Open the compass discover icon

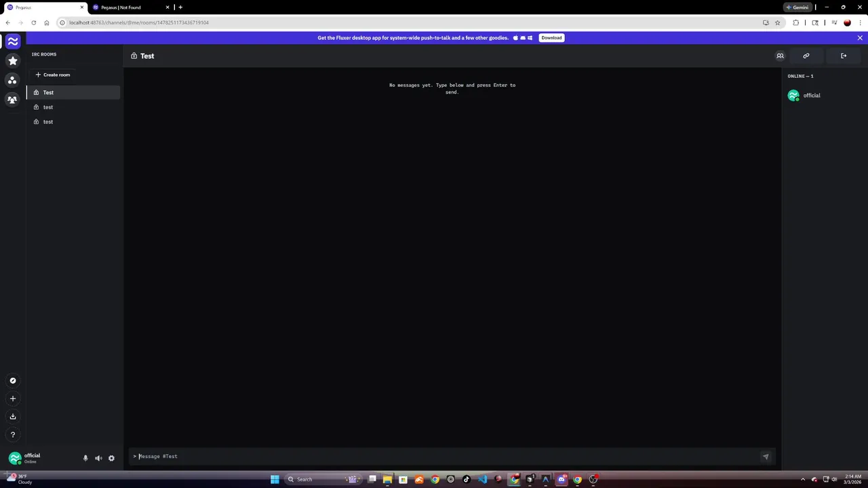tap(12, 381)
